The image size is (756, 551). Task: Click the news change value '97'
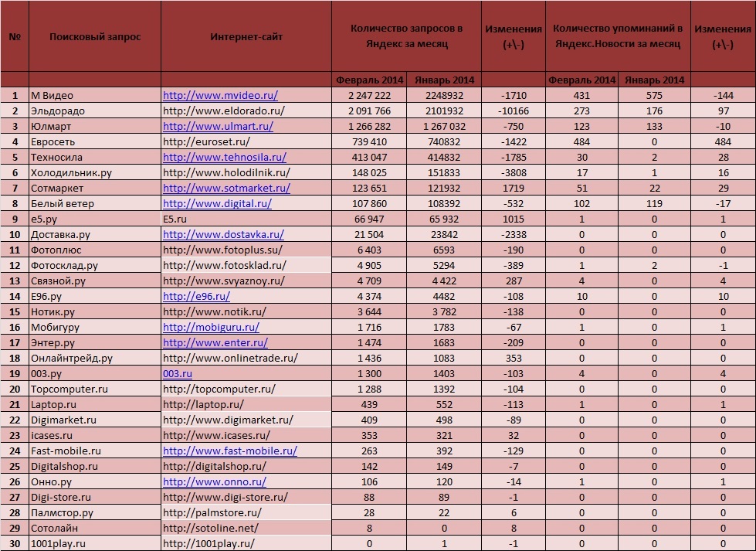(724, 111)
